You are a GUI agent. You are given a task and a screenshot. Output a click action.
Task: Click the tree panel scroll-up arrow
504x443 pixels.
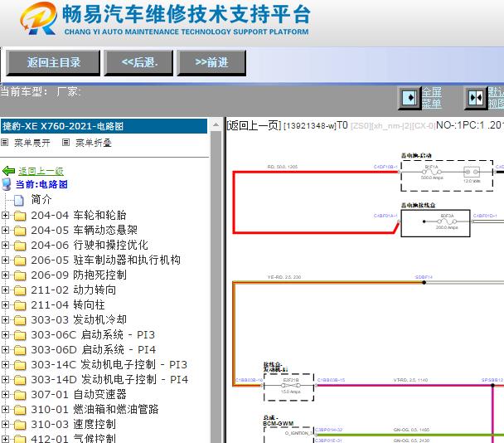coord(216,124)
